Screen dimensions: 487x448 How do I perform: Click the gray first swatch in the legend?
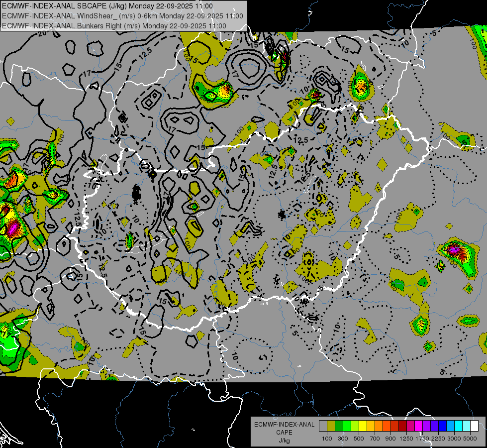(x=323, y=426)
